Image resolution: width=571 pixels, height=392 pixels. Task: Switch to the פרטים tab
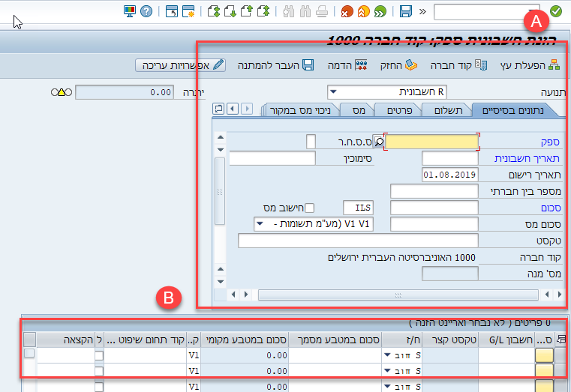pos(399,110)
